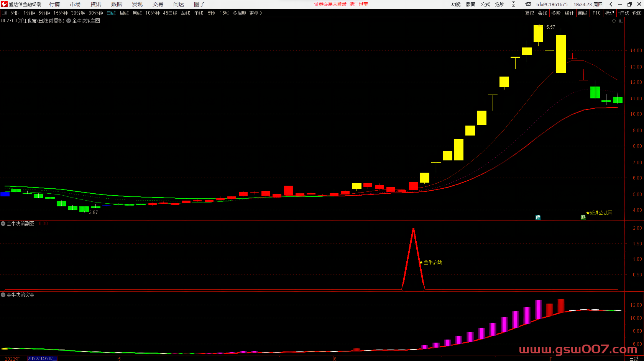Click the 通达信 logo icon
This screenshot has height=361, width=644.
point(4,4)
